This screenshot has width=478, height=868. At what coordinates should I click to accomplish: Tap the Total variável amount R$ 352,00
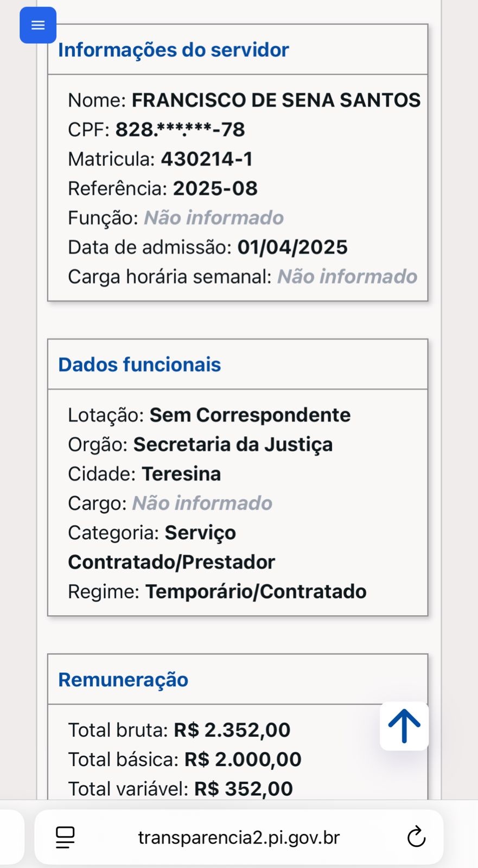(x=243, y=789)
